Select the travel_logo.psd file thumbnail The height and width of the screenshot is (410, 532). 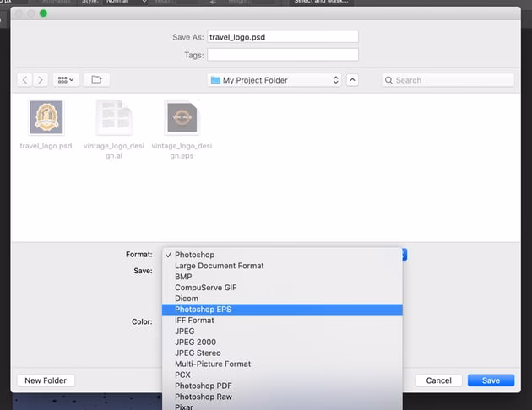point(46,117)
